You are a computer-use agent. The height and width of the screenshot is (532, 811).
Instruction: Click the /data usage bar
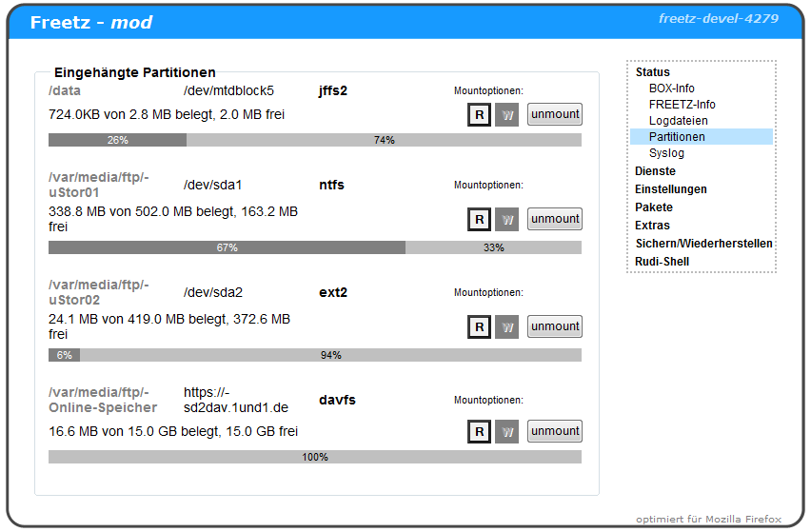point(314,140)
